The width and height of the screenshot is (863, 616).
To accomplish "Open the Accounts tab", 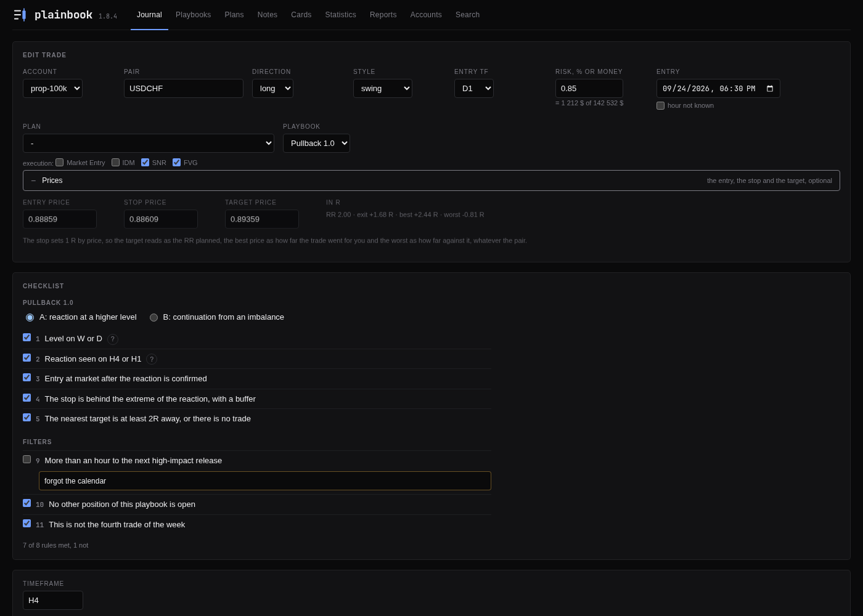I will click(426, 15).
